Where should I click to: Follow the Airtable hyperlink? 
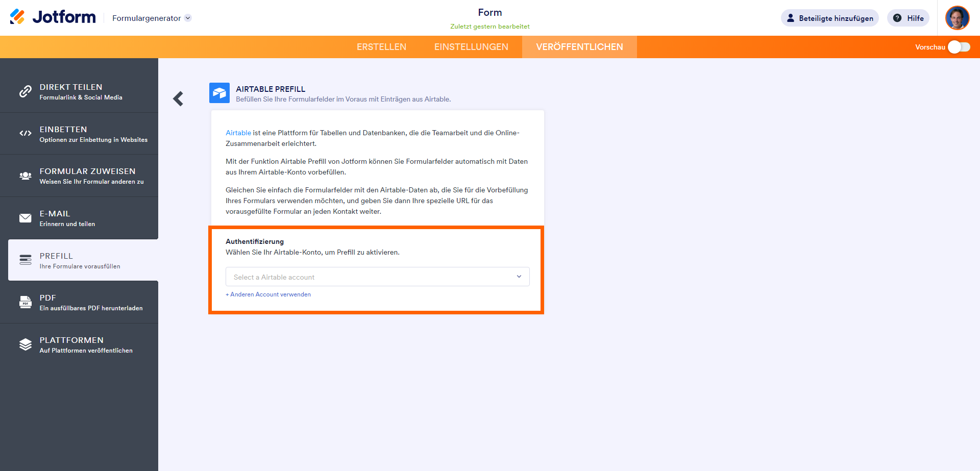pyautogui.click(x=238, y=133)
